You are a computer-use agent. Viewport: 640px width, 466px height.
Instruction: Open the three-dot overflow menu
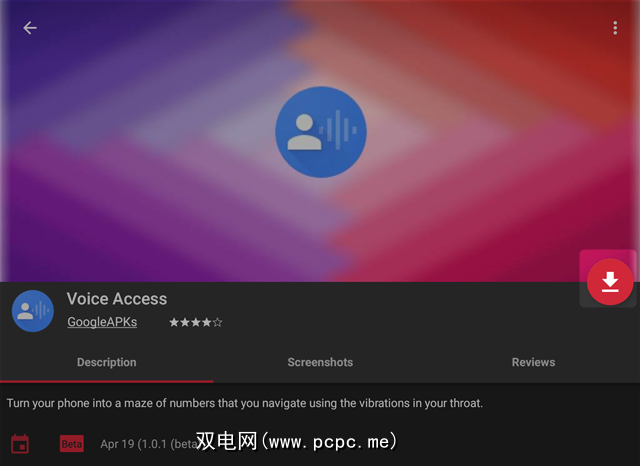tap(615, 28)
